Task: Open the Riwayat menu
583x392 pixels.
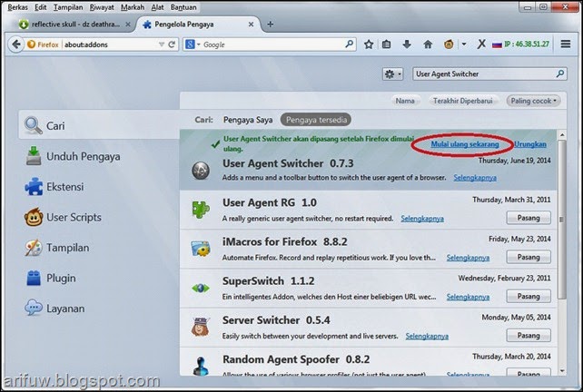Action: 102,7
